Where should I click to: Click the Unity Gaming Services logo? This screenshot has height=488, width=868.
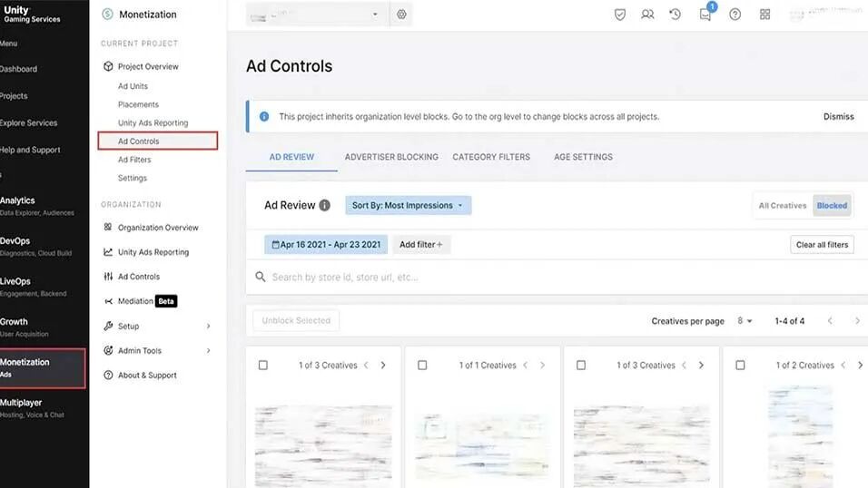[x=32, y=15]
